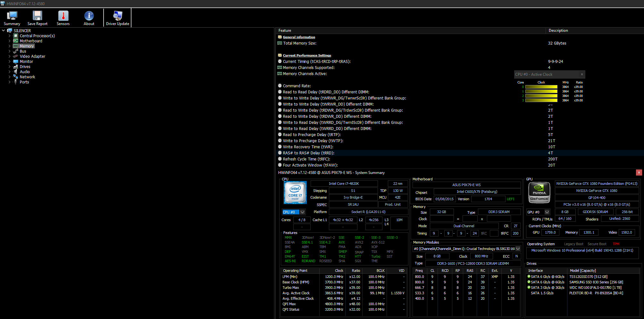Click the NVIDIA GeForce logo
The image size is (644, 319).
click(539, 192)
